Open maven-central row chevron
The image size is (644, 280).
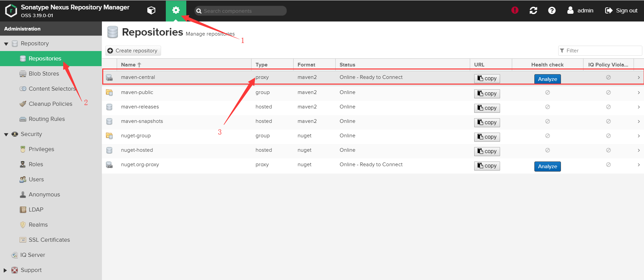[639, 78]
